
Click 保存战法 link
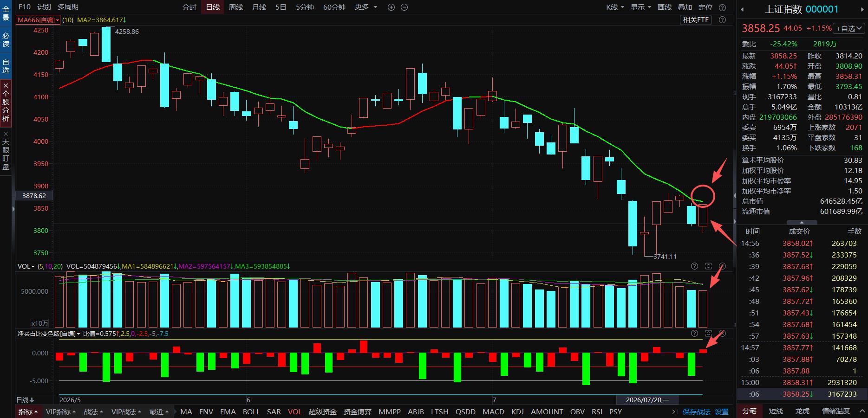(697, 412)
